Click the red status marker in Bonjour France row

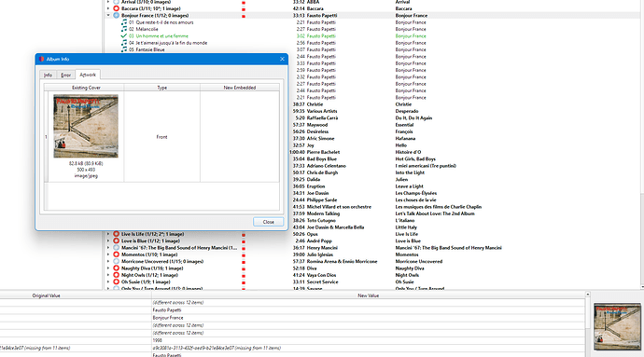[244, 16]
